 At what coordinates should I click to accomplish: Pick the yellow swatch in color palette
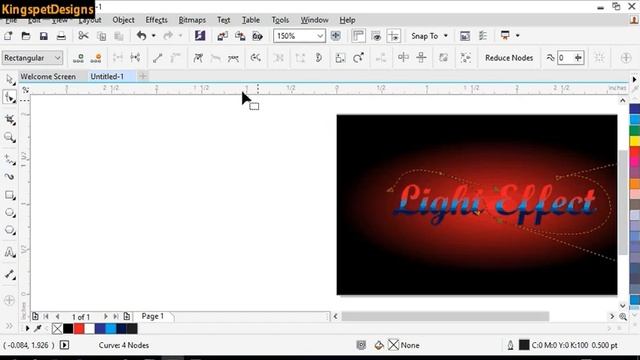635,141
